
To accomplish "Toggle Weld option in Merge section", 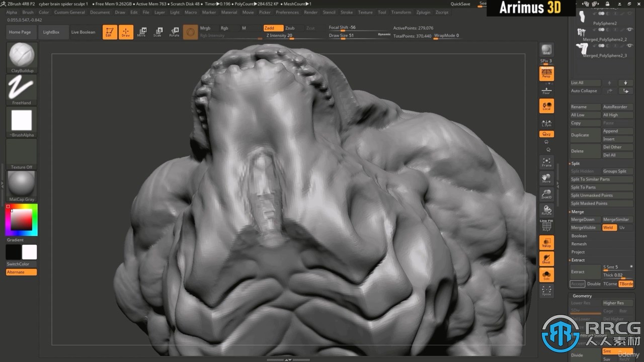I will pos(609,228).
